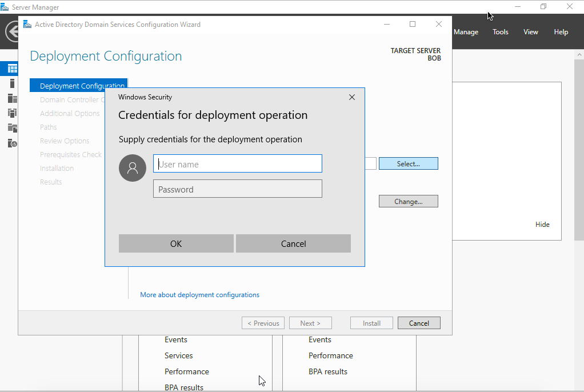Image resolution: width=584 pixels, height=392 pixels.
Task: Open the View menu in Server Manager
Action: (530, 32)
